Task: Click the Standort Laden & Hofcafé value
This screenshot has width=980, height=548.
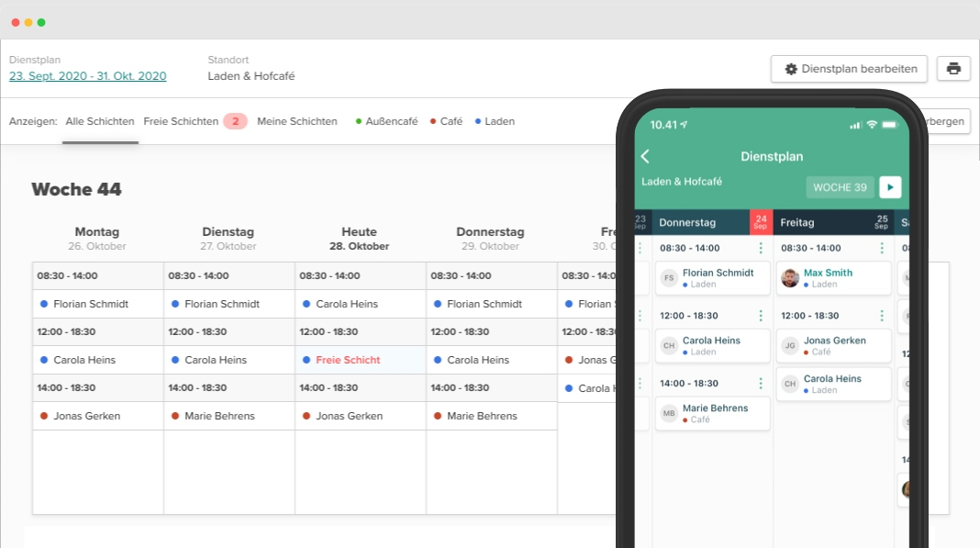Action: (x=251, y=75)
